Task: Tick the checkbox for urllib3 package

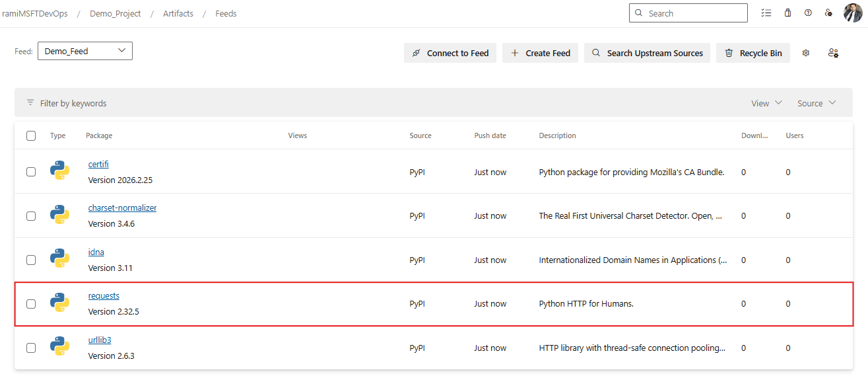Action: point(31,348)
